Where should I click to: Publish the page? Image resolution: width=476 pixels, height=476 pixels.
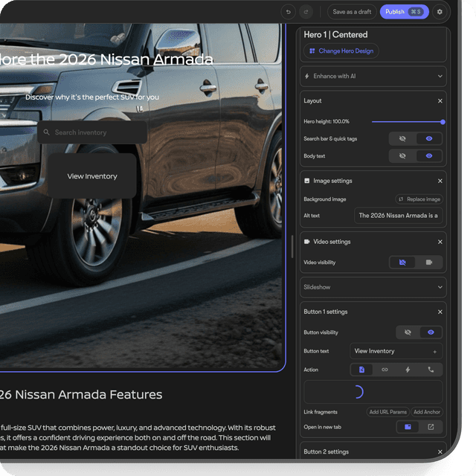[x=404, y=12]
